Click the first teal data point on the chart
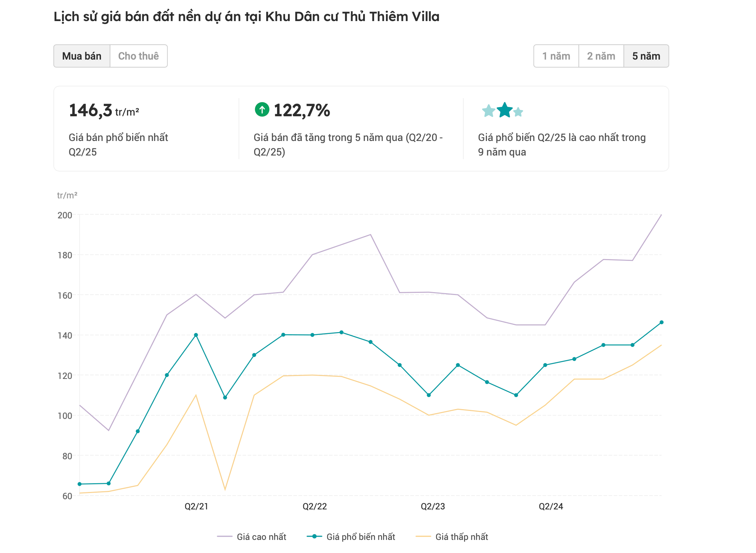The width and height of the screenshot is (756, 553). (x=80, y=484)
